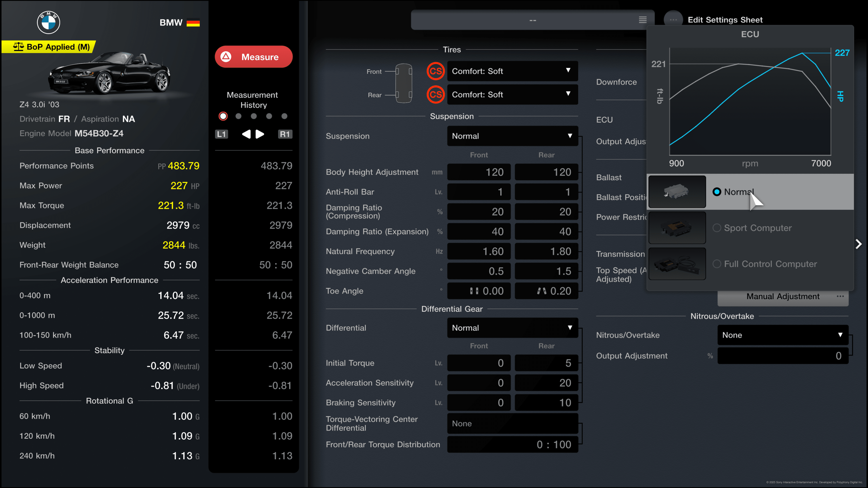This screenshot has height=488, width=868.
Task: Click the R1 shoulder button icon
Action: [x=285, y=134]
